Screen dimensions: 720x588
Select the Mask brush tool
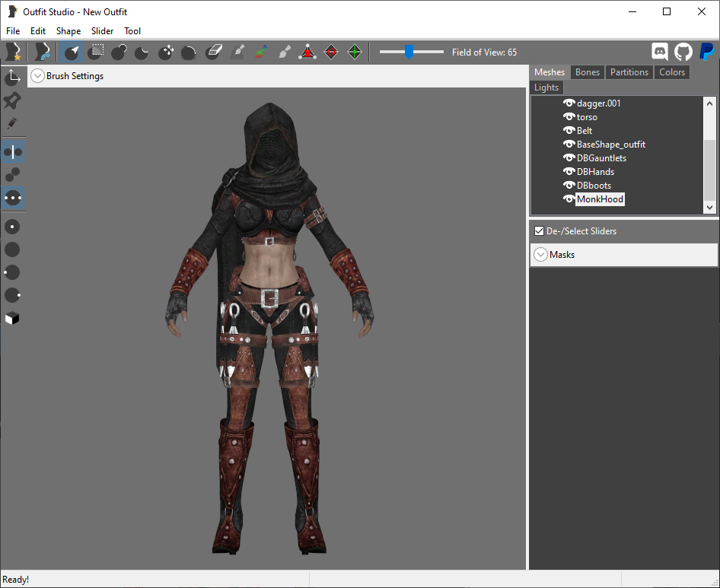pos(95,52)
